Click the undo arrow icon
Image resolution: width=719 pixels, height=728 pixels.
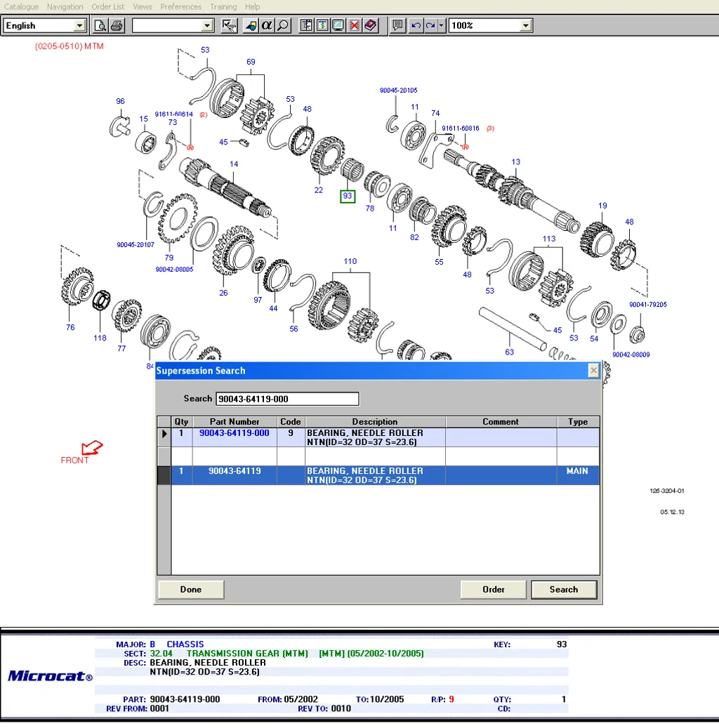(x=416, y=25)
